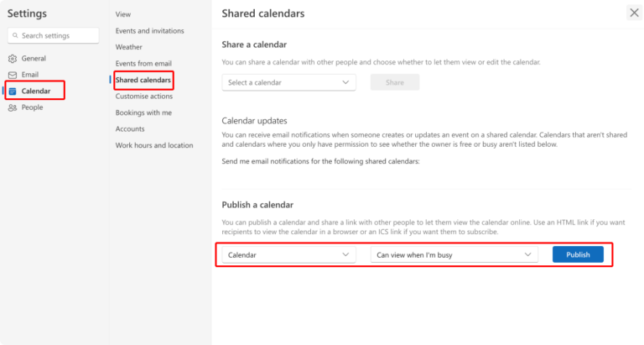Click the Calendar icon in sidebar
Image resolution: width=644 pixels, height=345 pixels.
click(13, 91)
